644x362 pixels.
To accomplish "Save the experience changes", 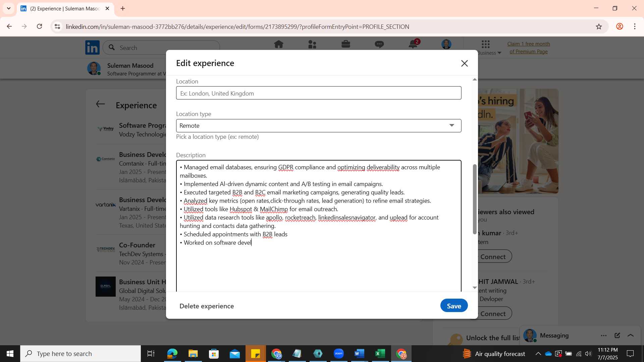I will point(454,306).
